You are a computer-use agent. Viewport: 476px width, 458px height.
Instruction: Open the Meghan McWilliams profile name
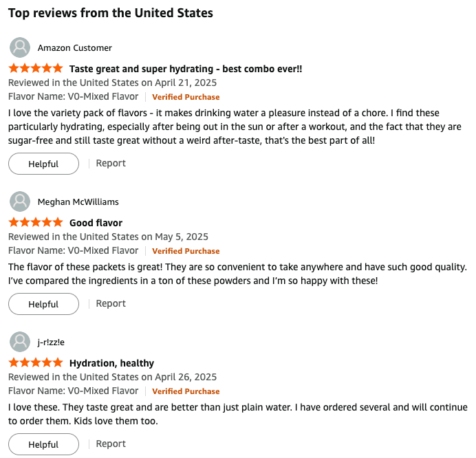click(x=78, y=202)
